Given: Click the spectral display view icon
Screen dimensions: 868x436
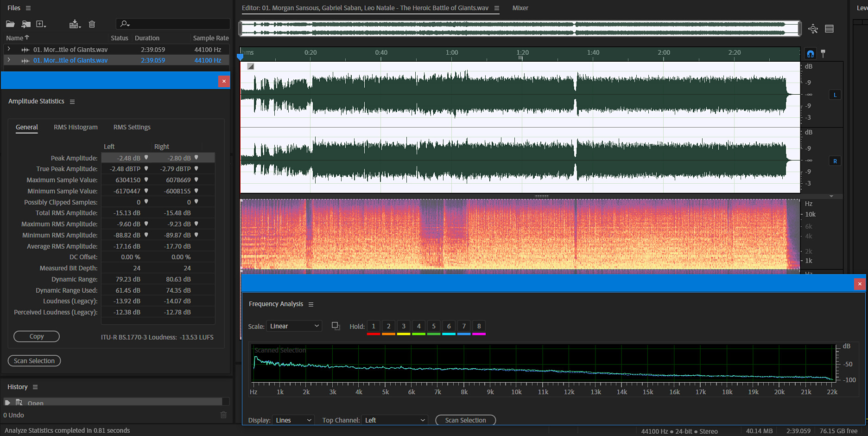Looking at the screenshot, I should pyautogui.click(x=830, y=29).
